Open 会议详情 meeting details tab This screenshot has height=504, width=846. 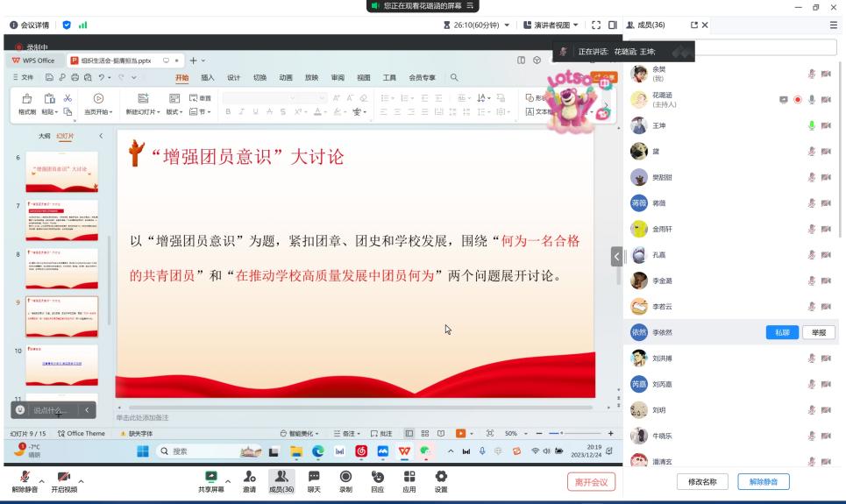(x=29, y=25)
